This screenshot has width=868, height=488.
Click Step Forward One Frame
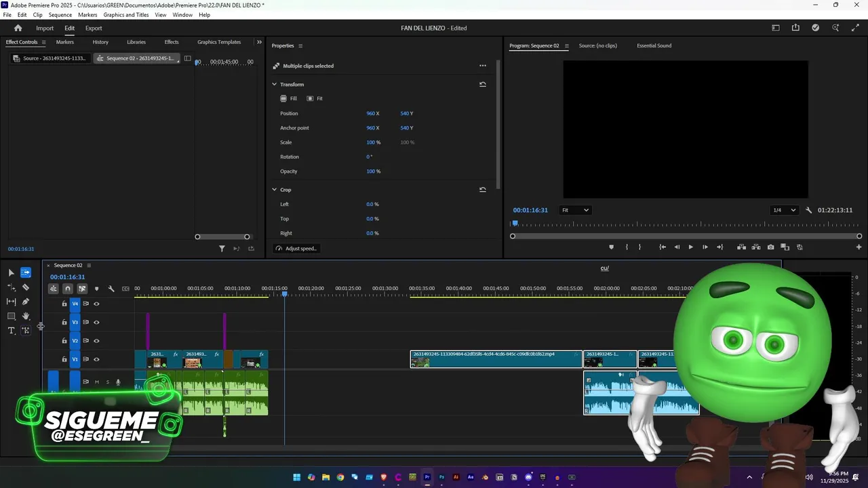[x=705, y=247]
